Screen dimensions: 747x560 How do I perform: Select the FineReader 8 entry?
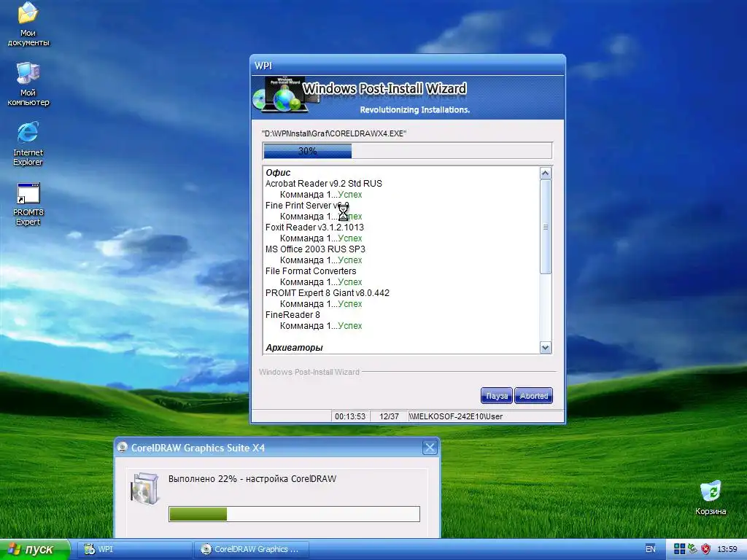pos(293,315)
